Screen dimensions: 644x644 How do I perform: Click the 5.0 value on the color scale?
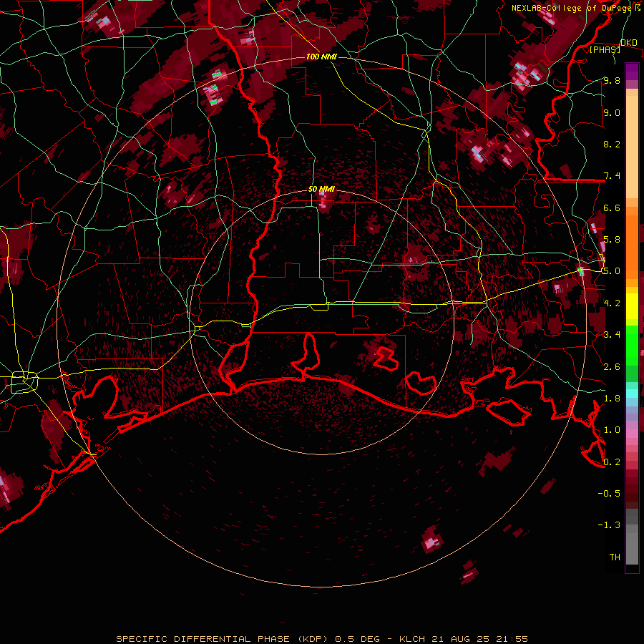click(612, 271)
